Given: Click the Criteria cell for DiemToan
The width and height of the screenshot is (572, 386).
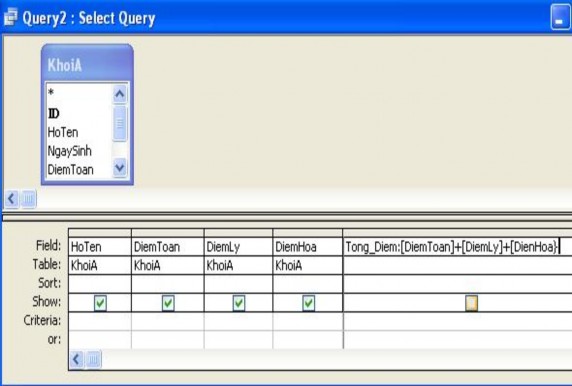Looking at the screenshot, I should point(168,321).
